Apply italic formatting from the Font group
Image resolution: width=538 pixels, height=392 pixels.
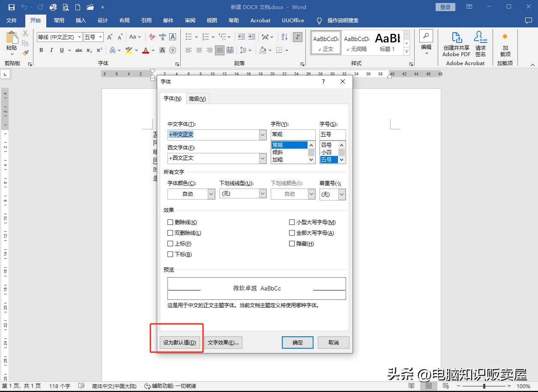point(51,50)
